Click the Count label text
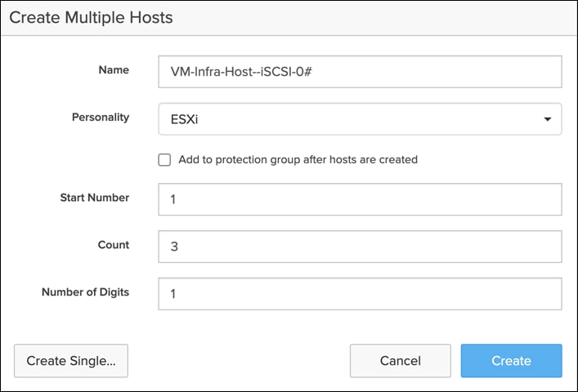Viewport: 578px width, 392px height. [x=113, y=245]
